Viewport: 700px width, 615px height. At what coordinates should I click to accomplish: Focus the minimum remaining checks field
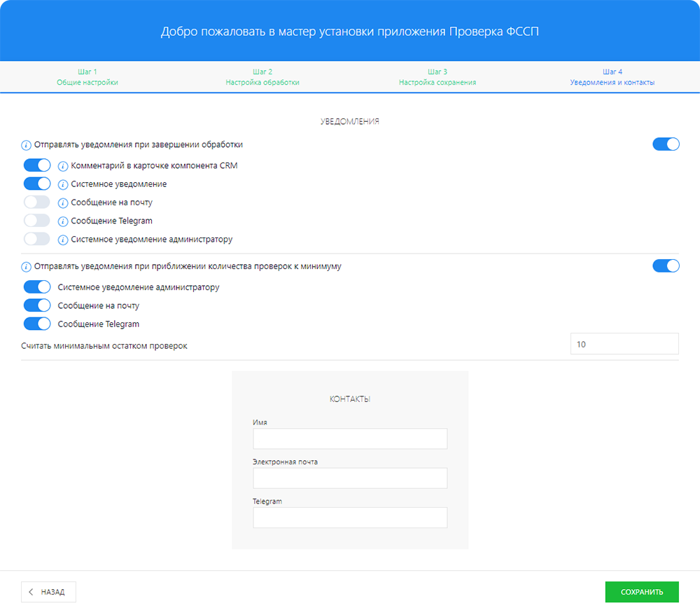point(624,344)
